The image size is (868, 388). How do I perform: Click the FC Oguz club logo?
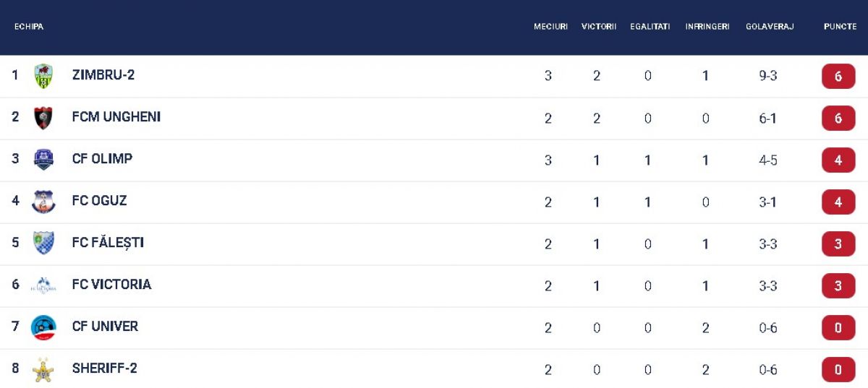[43, 202]
